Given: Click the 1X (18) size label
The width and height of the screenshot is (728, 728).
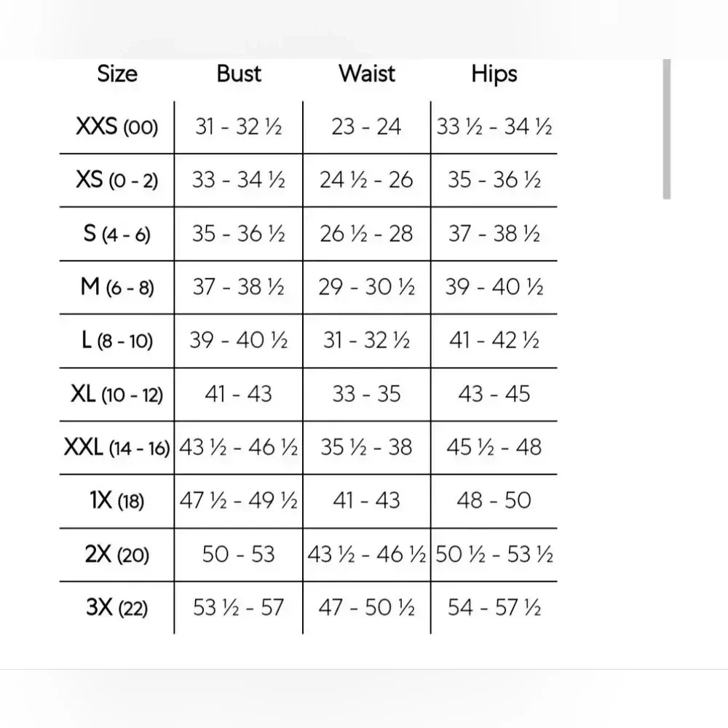Looking at the screenshot, I should click(117, 501).
